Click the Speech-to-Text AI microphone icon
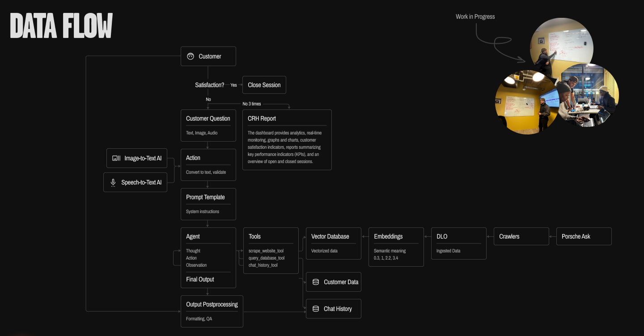Screen dimensions: 644x336 pyautogui.click(x=113, y=182)
